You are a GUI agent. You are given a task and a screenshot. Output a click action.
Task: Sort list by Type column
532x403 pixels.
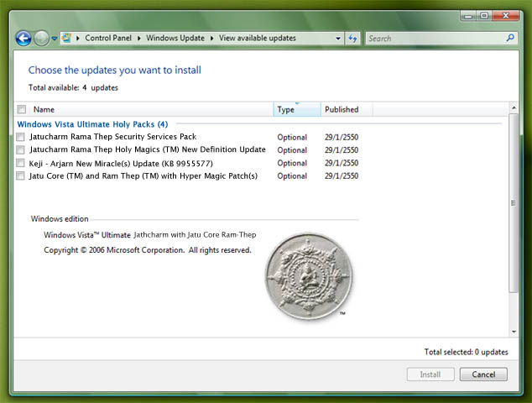click(297, 109)
